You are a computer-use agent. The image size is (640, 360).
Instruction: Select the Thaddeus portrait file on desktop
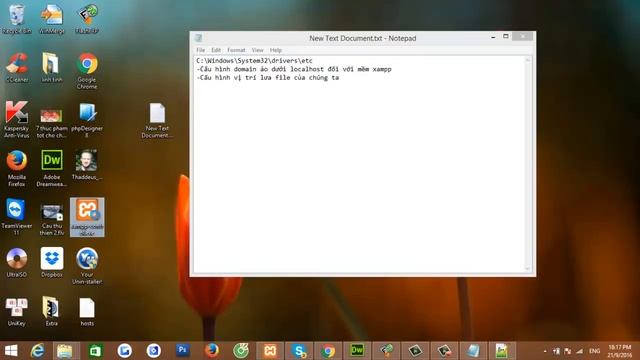tap(87, 165)
